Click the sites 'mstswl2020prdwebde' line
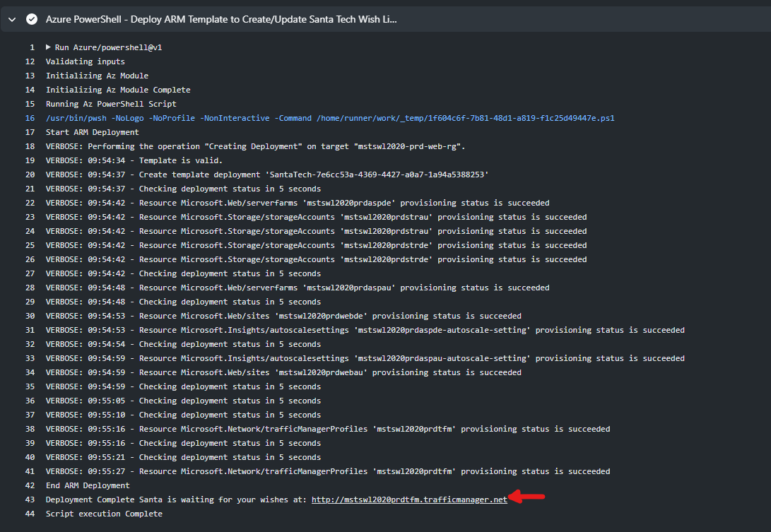This screenshot has width=771, height=532. pos(283,316)
